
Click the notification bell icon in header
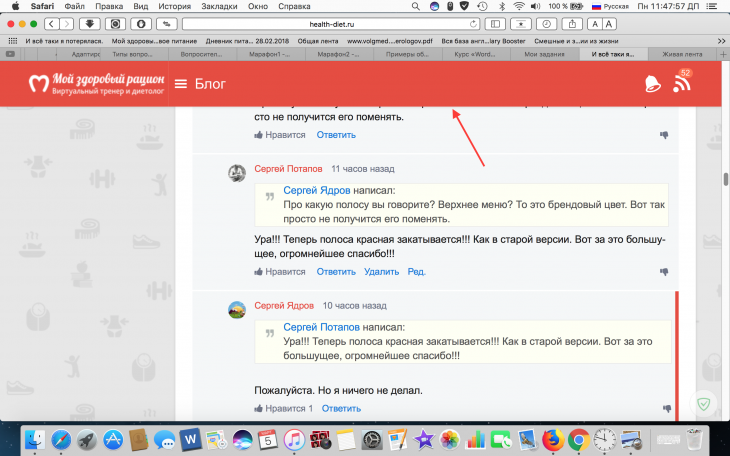(x=653, y=84)
